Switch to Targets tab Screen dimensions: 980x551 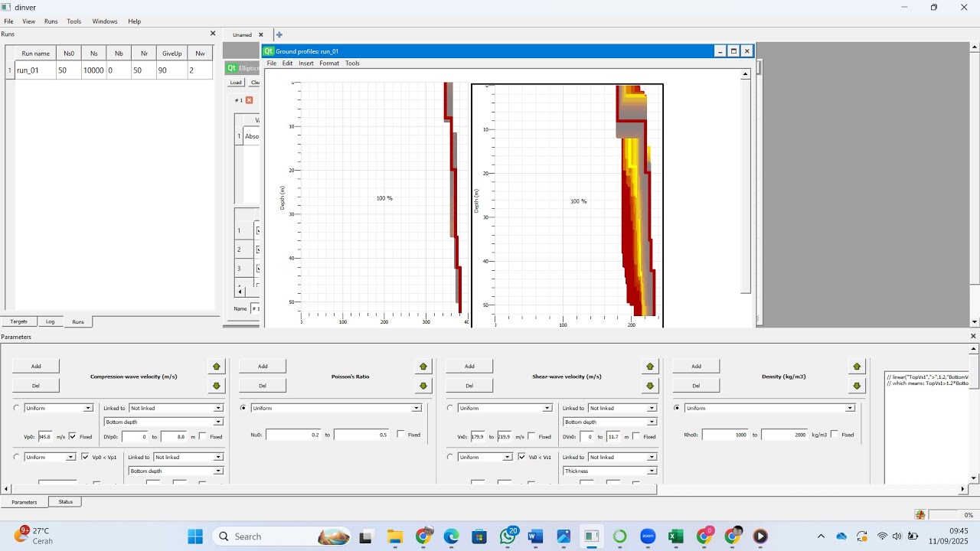(18, 321)
